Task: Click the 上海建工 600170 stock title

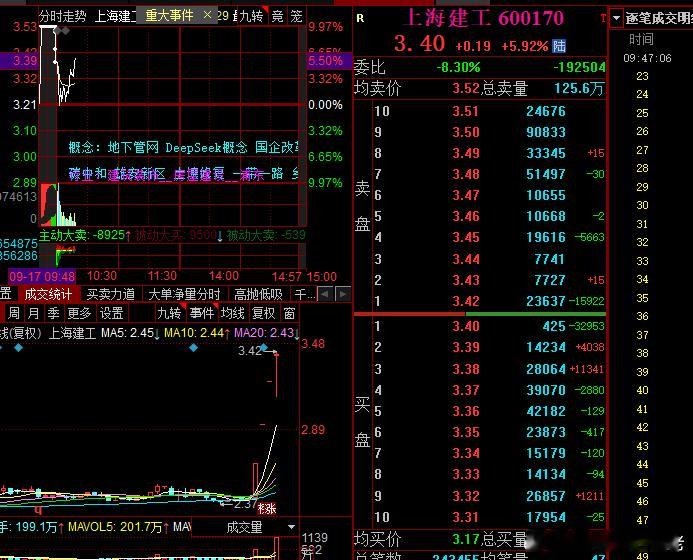Action: point(484,18)
